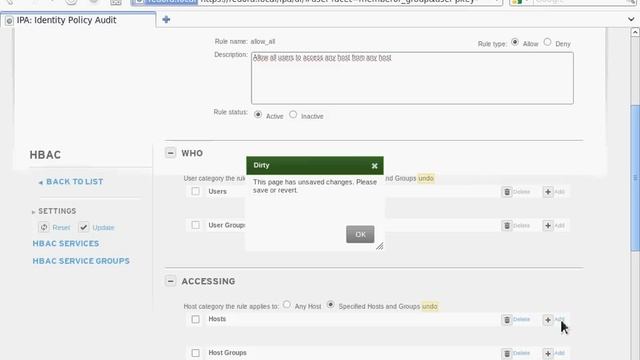
Task: Set rule status to Active
Action: 258,115
